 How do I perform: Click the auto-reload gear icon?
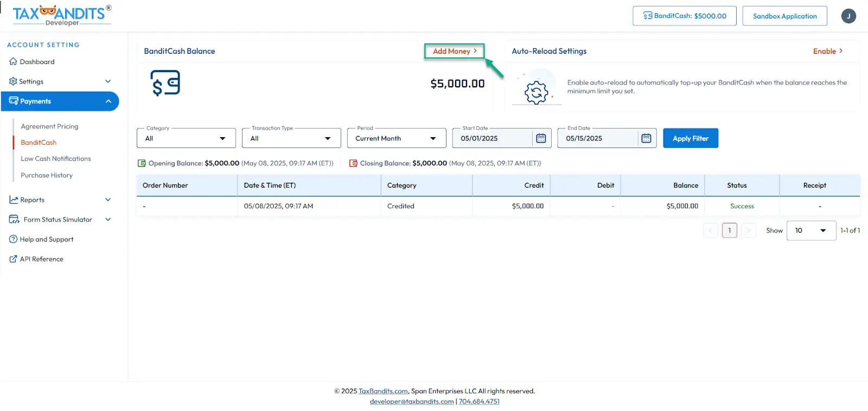[x=536, y=92]
